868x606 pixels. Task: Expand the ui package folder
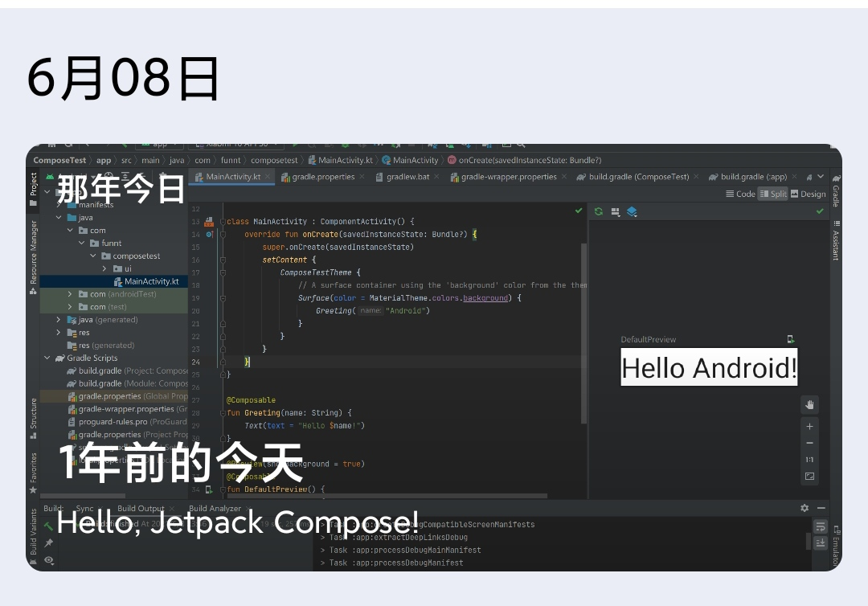click(x=104, y=268)
